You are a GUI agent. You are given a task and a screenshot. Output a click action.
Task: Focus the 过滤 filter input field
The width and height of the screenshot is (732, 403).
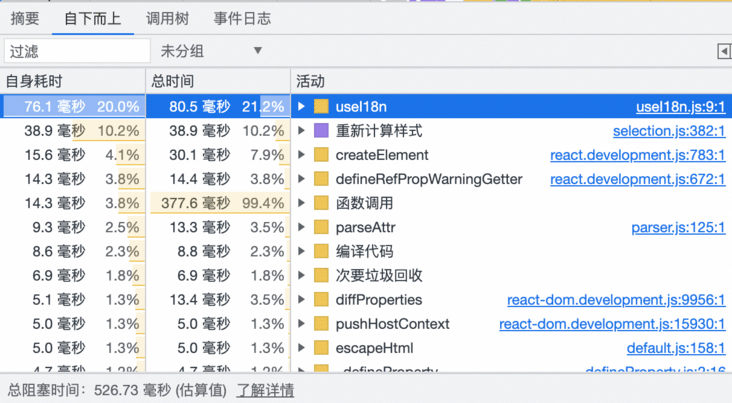tap(77, 51)
